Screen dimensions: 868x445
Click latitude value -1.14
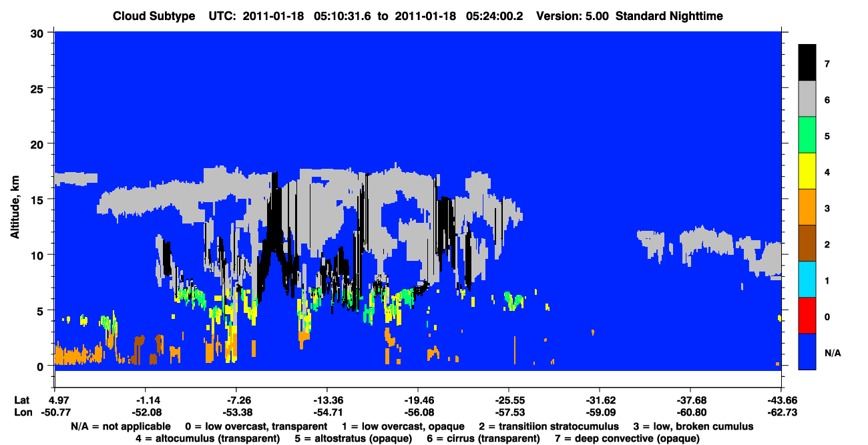pos(145,400)
